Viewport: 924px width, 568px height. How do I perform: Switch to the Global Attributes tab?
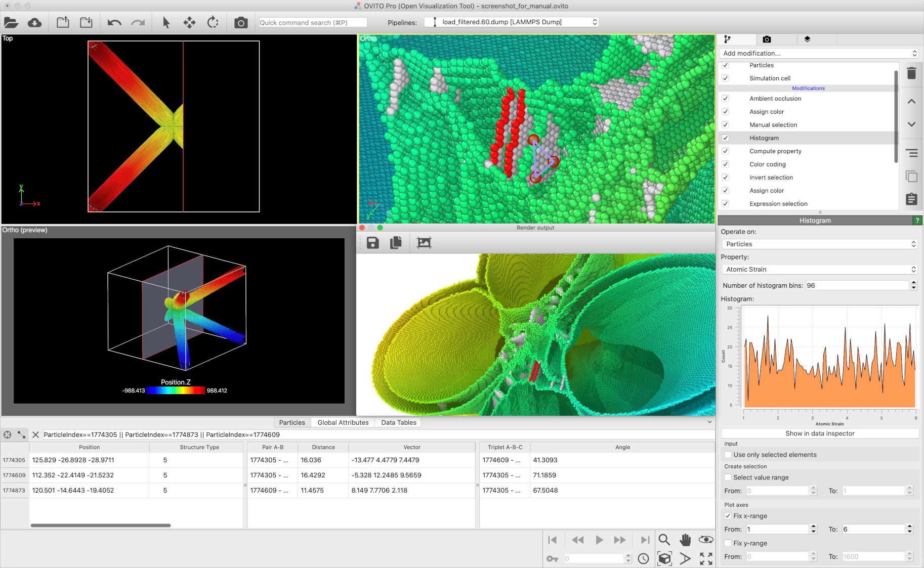point(343,422)
